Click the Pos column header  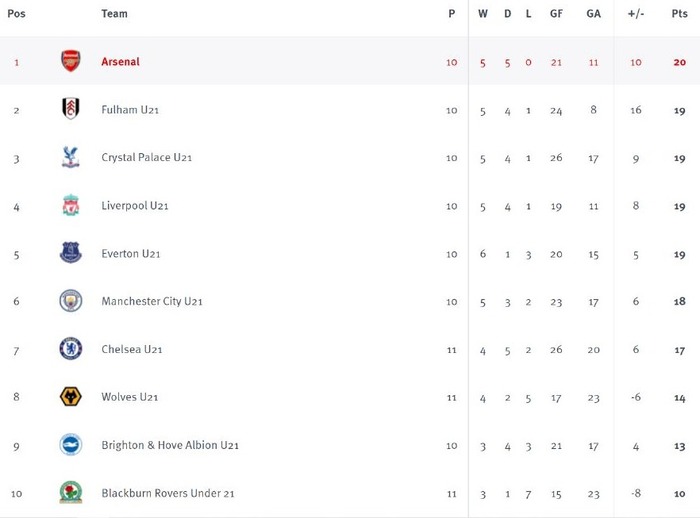[17, 13]
